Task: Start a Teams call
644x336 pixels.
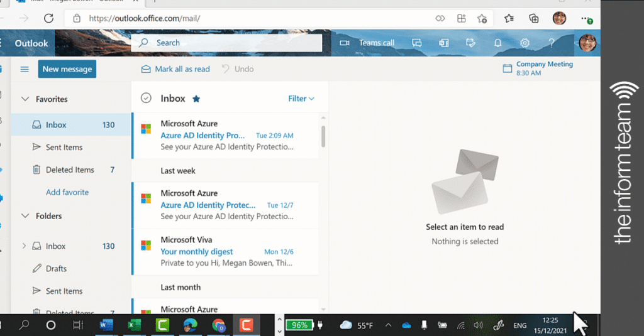Action: pyautogui.click(x=367, y=43)
